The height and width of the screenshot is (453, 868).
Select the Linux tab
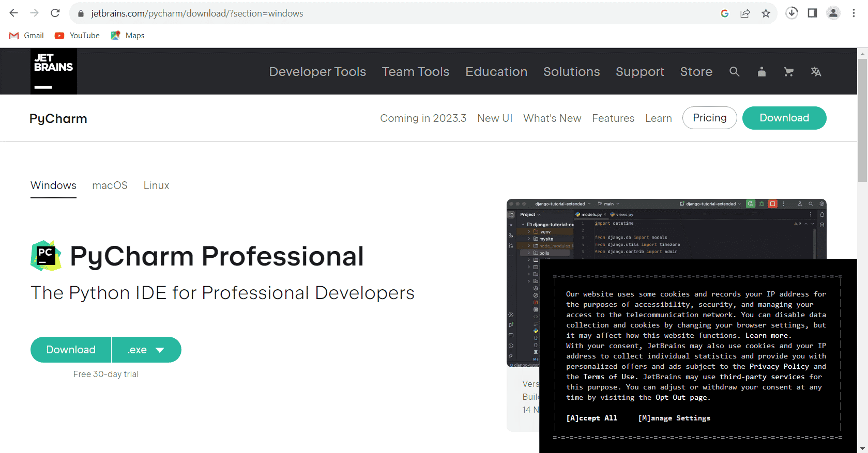156,185
